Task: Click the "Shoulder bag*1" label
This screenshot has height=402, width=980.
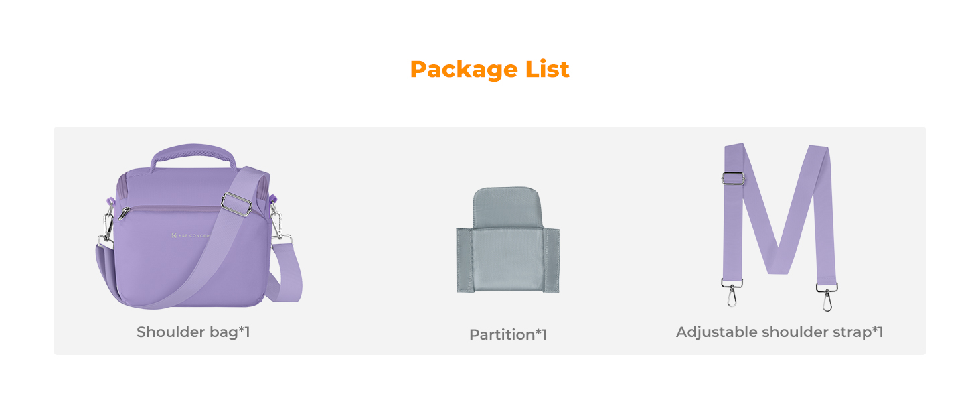Action: [193, 332]
